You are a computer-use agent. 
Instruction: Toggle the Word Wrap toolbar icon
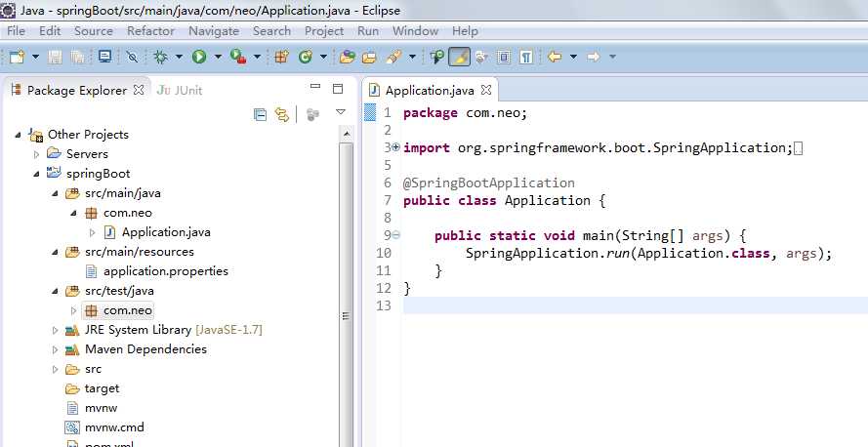(x=481, y=57)
